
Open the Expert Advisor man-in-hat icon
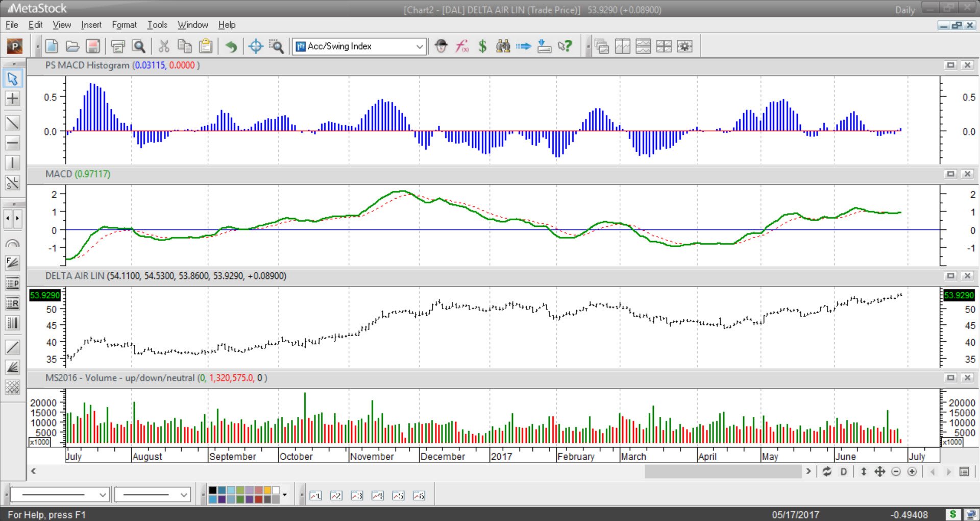[x=442, y=46]
